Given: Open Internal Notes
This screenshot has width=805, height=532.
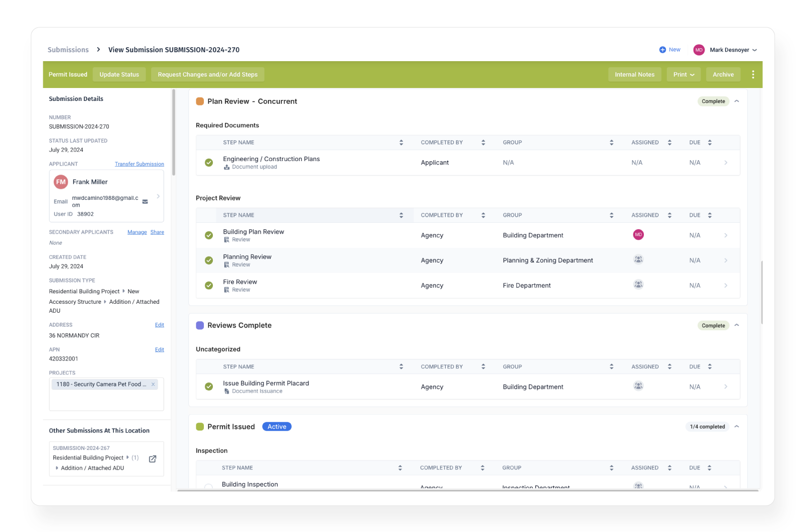Looking at the screenshot, I should [634, 75].
